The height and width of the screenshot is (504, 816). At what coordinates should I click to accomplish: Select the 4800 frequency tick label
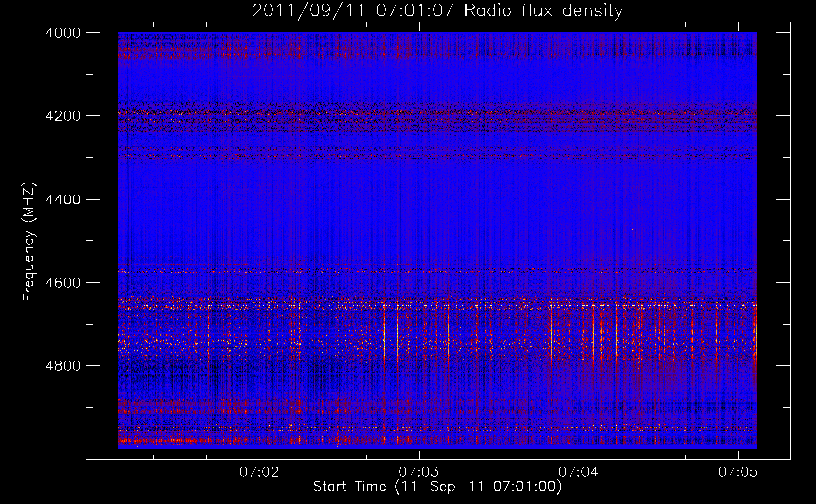pos(63,366)
